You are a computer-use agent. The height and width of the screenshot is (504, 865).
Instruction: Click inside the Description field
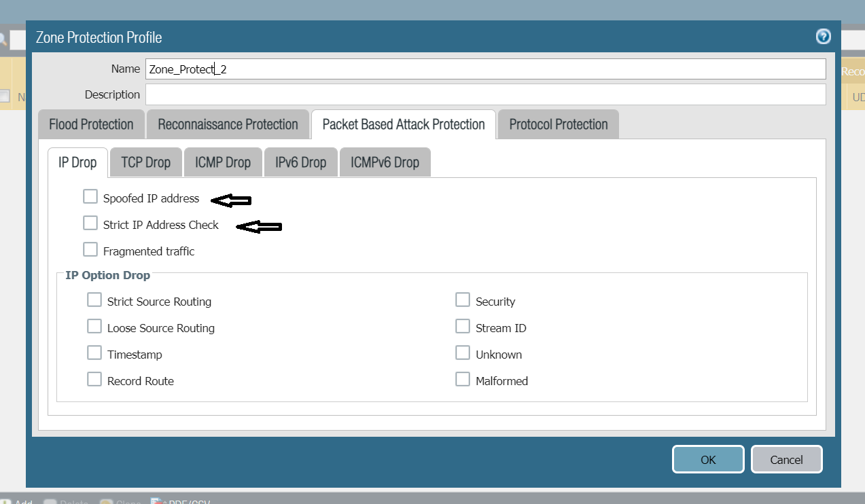[x=408, y=95]
